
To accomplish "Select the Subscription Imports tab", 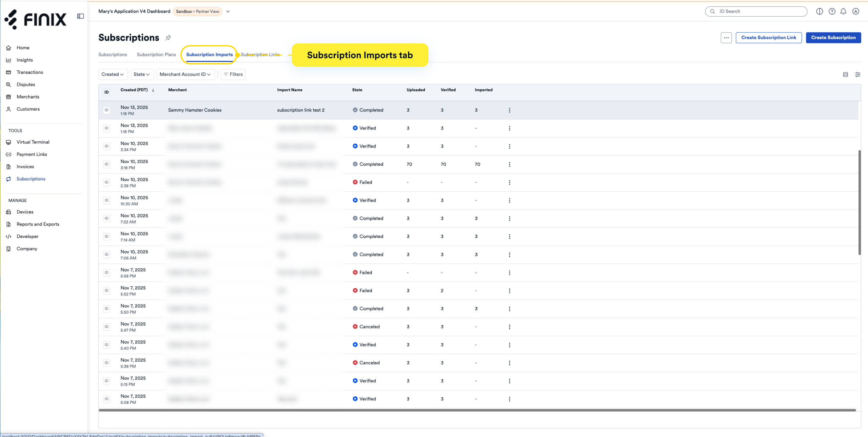I will (x=209, y=55).
